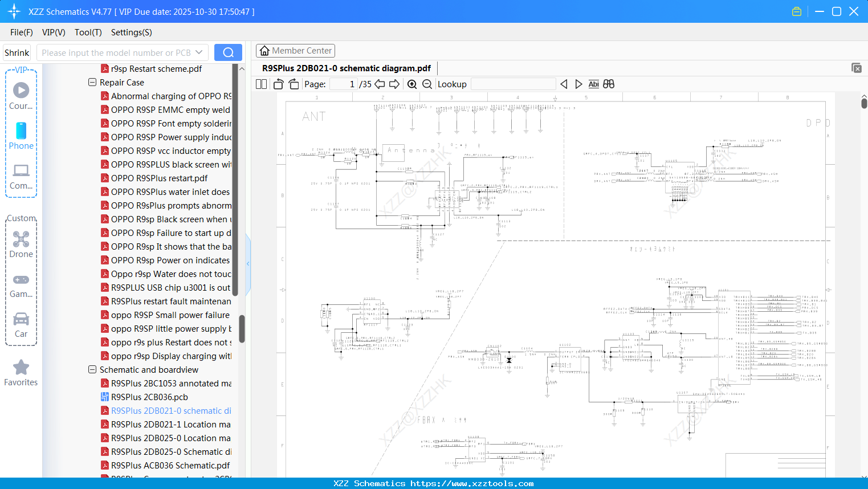Image resolution: width=868 pixels, height=489 pixels.
Task: Collapse the Repair Case tree node
Action: tap(92, 83)
